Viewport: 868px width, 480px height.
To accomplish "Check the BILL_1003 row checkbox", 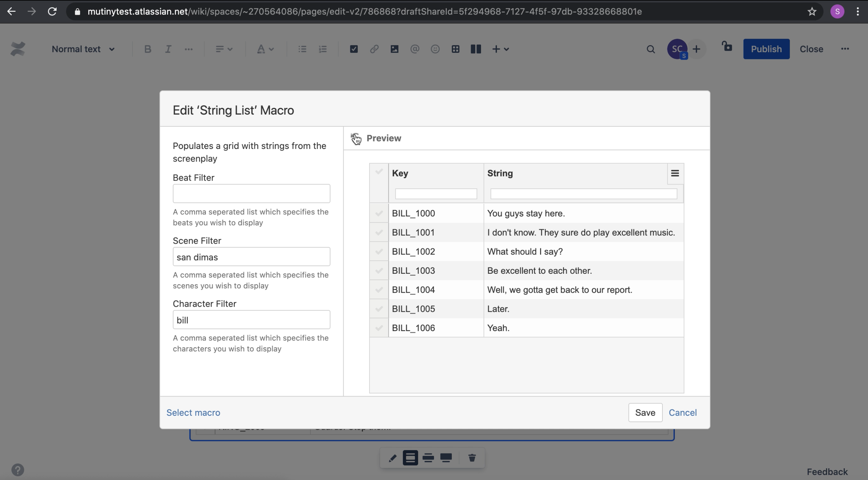I will (379, 271).
